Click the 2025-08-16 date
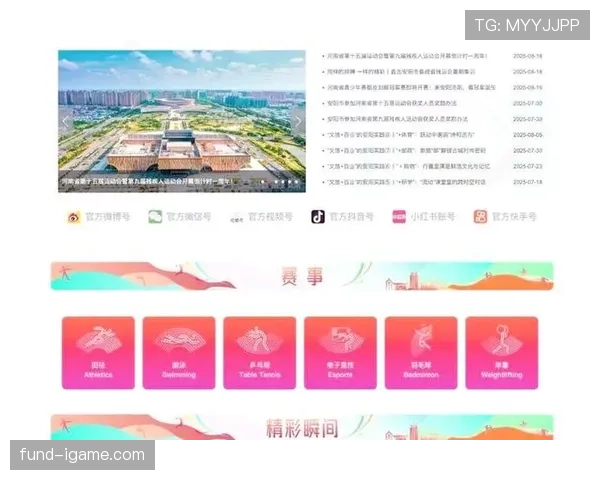Image resolution: width=600 pixels, height=480 pixels. pyautogui.click(x=528, y=88)
